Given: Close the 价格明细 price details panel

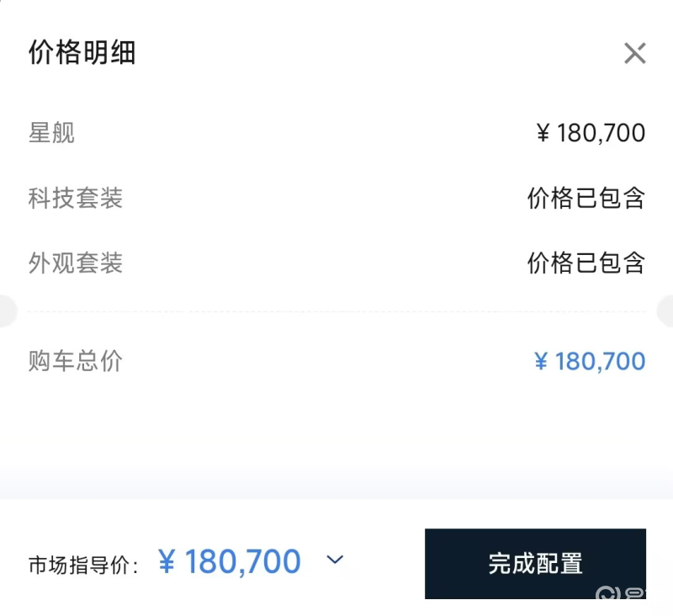Looking at the screenshot, I should coord(634,54).
